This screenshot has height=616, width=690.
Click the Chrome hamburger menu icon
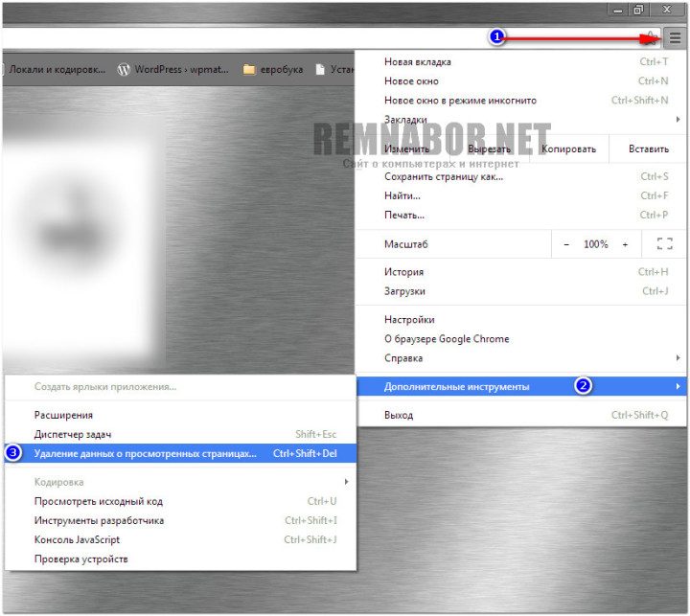[676, 38]
